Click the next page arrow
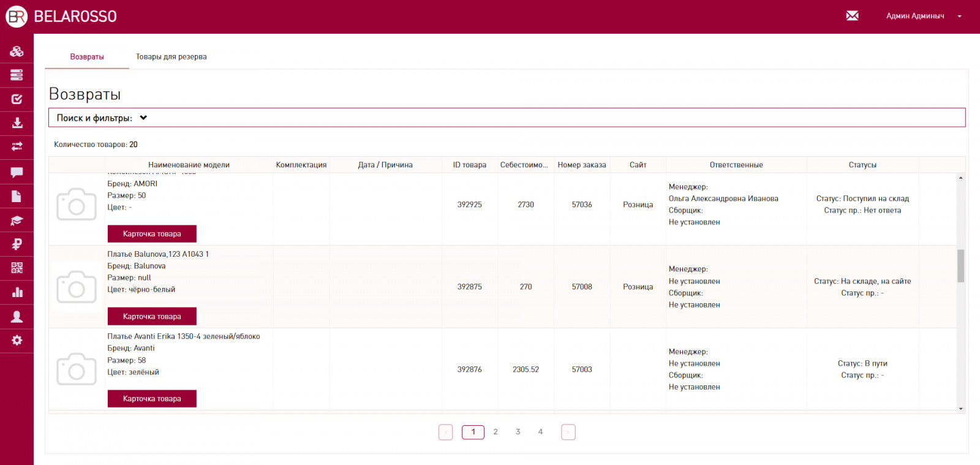The height and width of the screenshot is (465, 980). coord(568,432)
